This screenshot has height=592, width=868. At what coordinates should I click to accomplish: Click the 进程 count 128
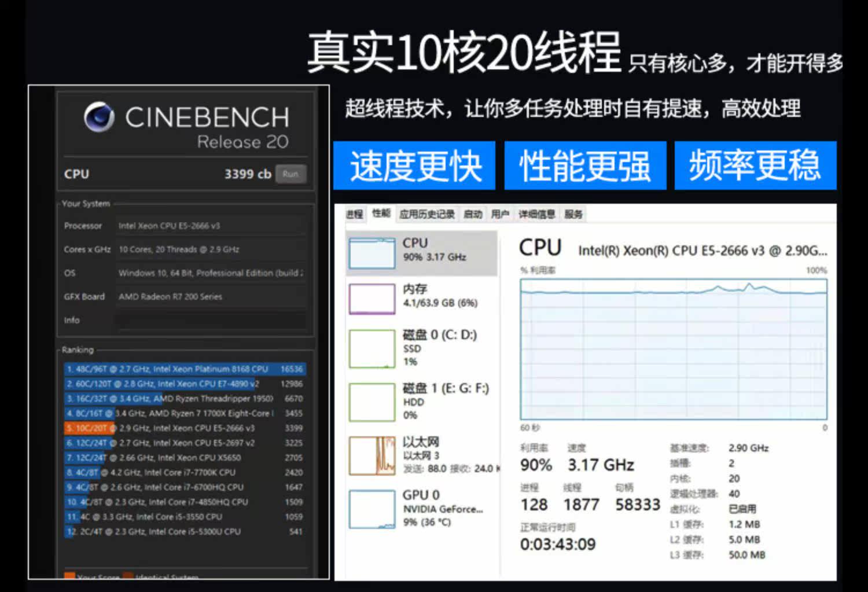click(x=534, y=505)
